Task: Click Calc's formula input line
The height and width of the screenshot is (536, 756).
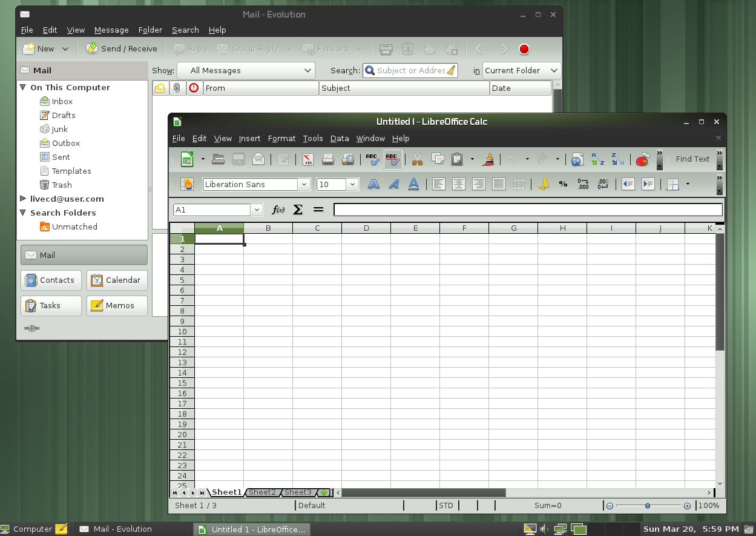Action: click(x=528, y=210)
